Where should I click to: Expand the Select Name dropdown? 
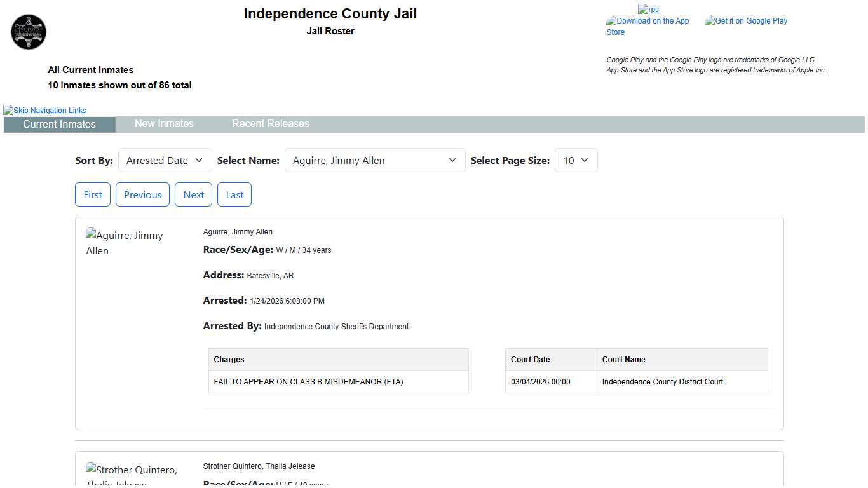pyautogui.click(x=374, y=161)
